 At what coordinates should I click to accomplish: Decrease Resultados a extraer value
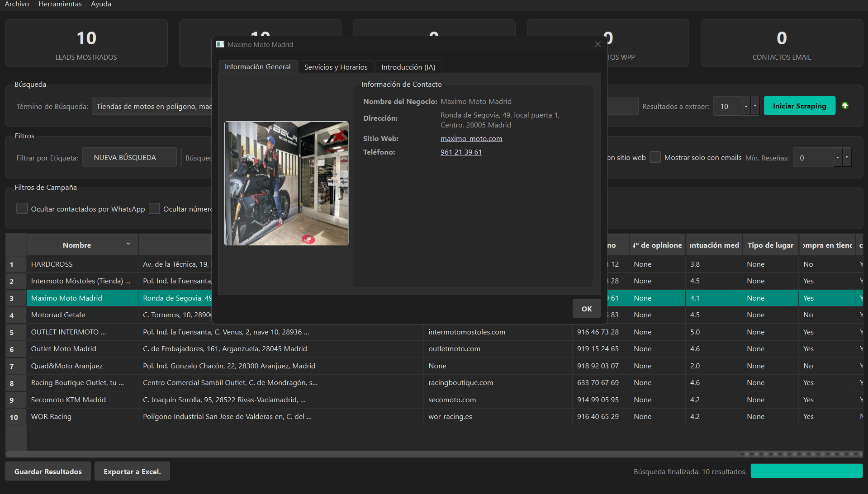755,106
